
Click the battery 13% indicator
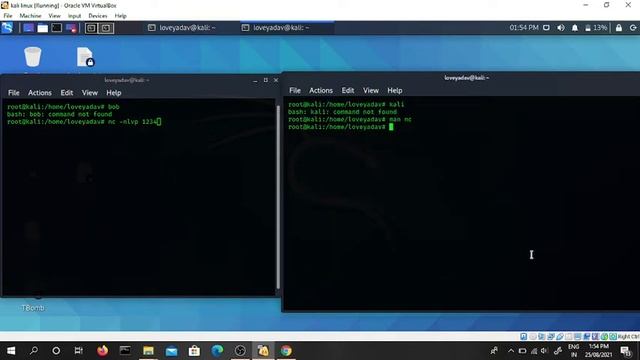pos(596,28)
